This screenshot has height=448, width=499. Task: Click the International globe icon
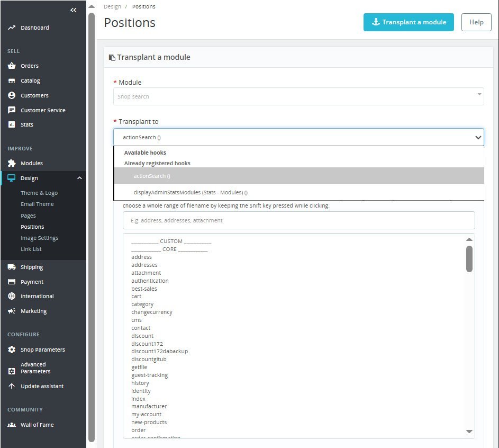[12, 296]
